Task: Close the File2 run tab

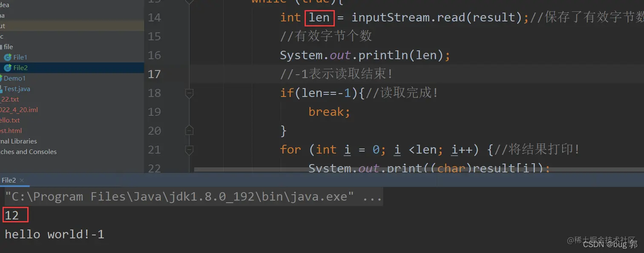Action: tap(22, 180)
